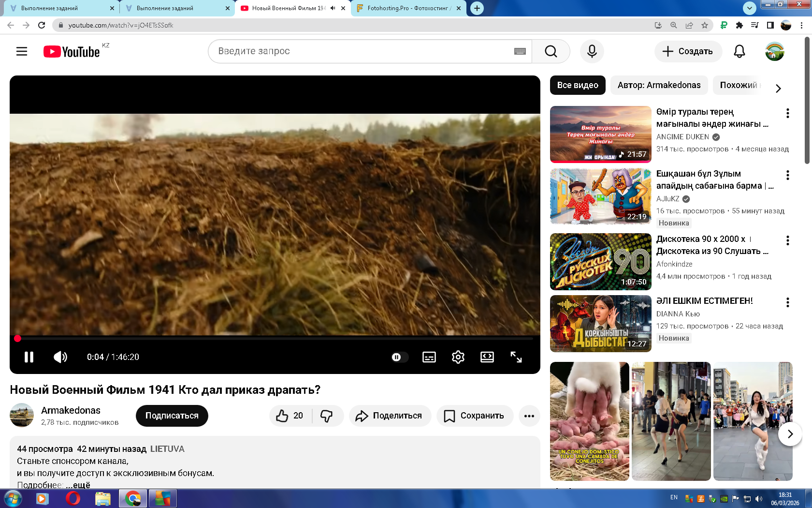The height and width of the screenshot is (508, 812).
Task: Go to the YouTube home logo
Action: pos(72,51)
